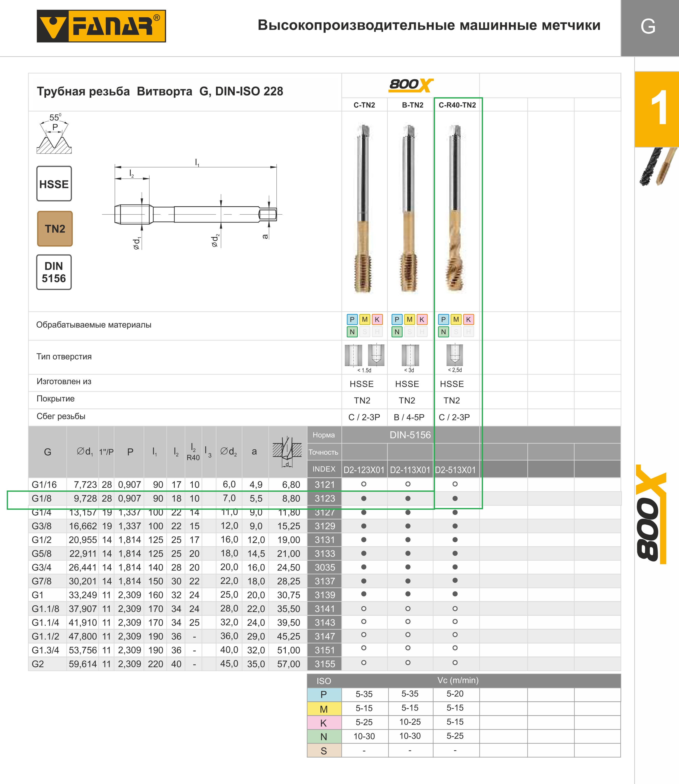The height and width of the screenshot is (784, 679).
Task: Click the DIN-5156 norm header cell
Action: [410, 435]
